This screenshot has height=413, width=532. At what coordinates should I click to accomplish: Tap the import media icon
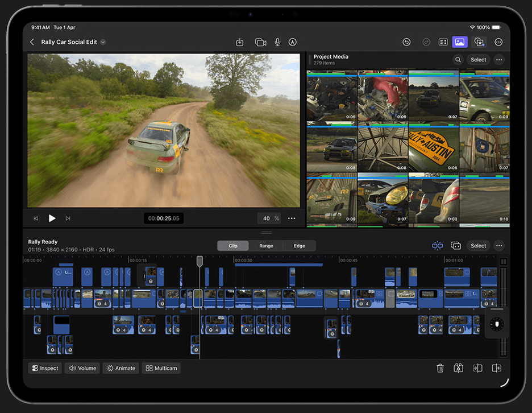click(x=239, y=42)
